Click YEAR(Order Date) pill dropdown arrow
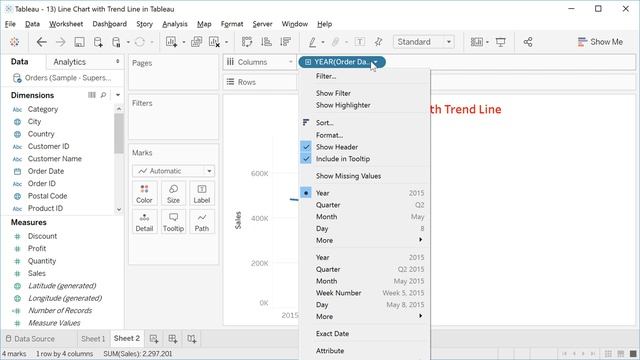Image resolution: width=640 pixels, height=360 pixels. click(x=376, y=62)
